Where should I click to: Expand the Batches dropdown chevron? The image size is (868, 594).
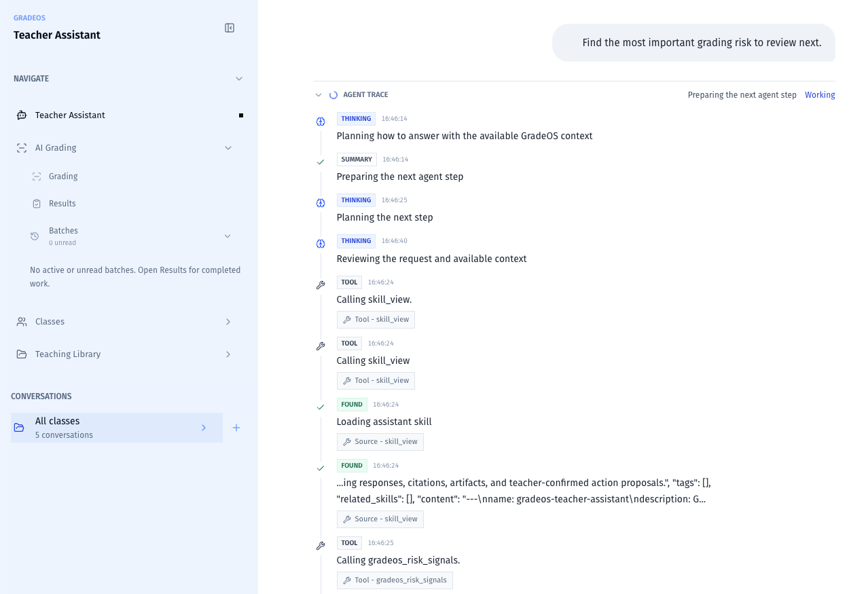tap(228, 236)
